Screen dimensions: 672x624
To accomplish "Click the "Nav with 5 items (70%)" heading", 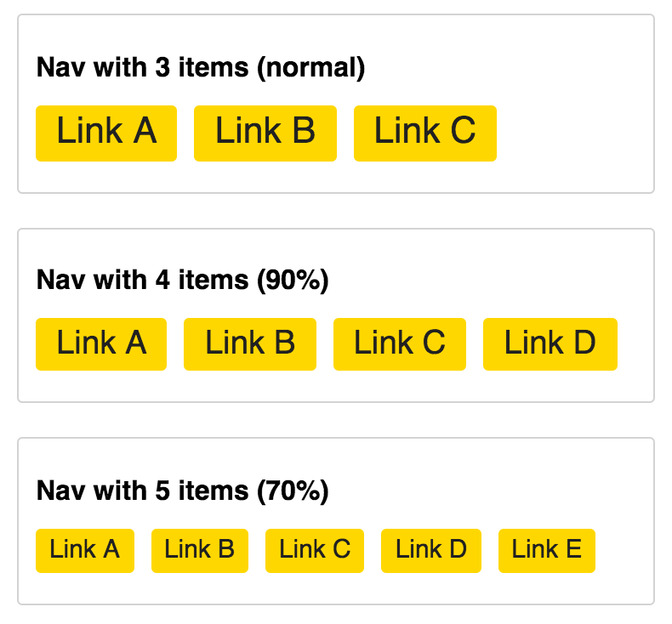I will tap(183, 491).
